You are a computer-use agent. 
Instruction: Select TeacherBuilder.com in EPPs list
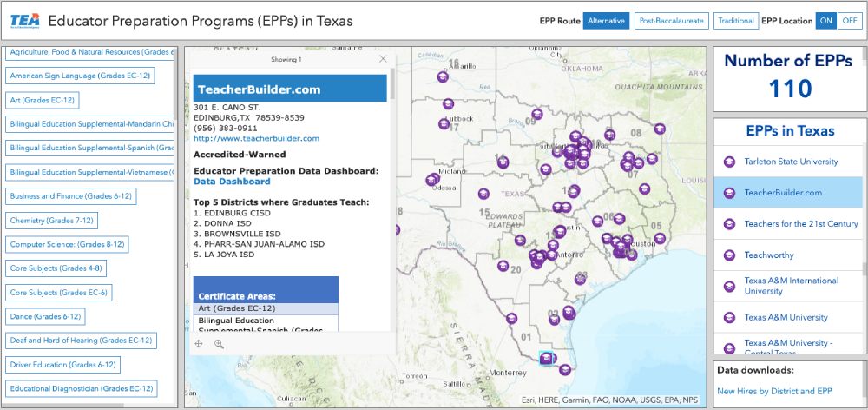point(788,193)
